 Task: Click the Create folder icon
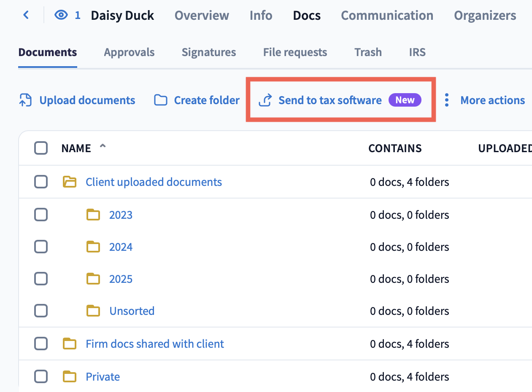(160, 100)
